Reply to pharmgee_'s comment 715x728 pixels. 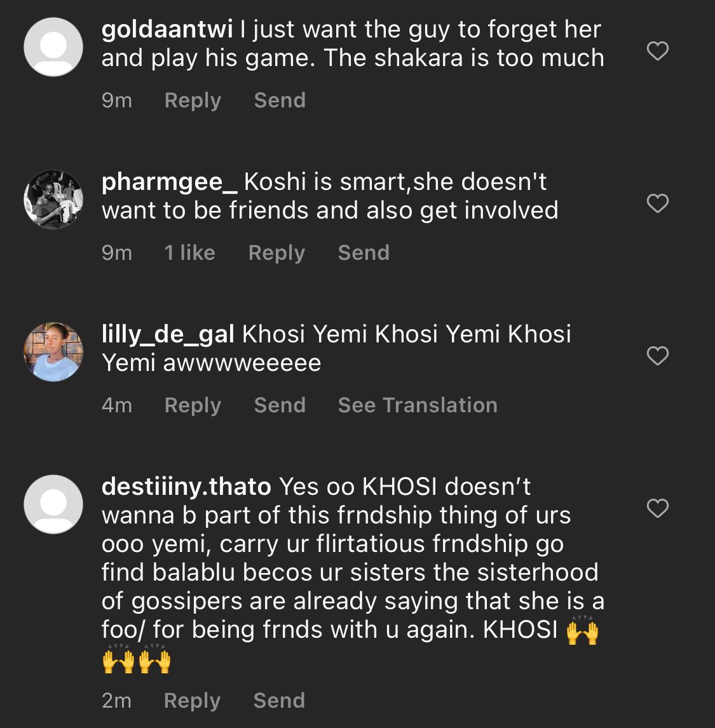point(276,253)
